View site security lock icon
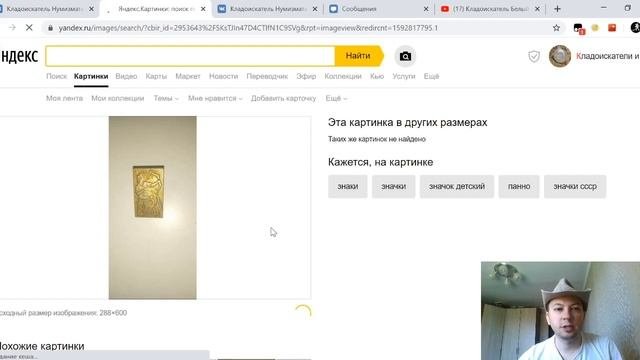The height and width of the screenshot is (360, 640). [x=50, y=28]
